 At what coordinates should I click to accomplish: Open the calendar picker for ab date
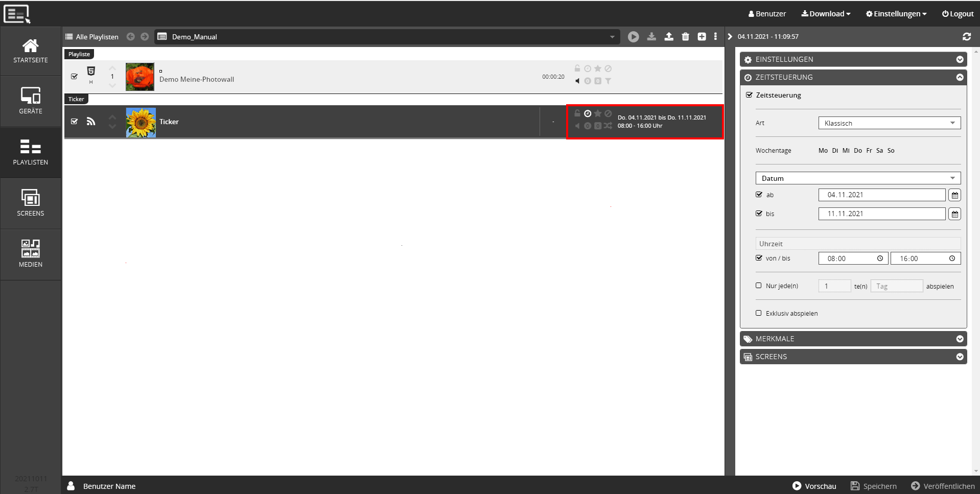click(x=954, y=195)
